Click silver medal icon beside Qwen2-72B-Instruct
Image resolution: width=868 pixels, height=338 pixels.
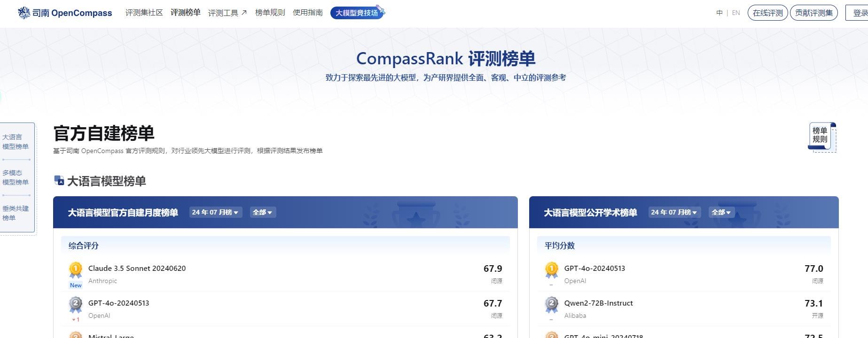click(x=552, y=304)
